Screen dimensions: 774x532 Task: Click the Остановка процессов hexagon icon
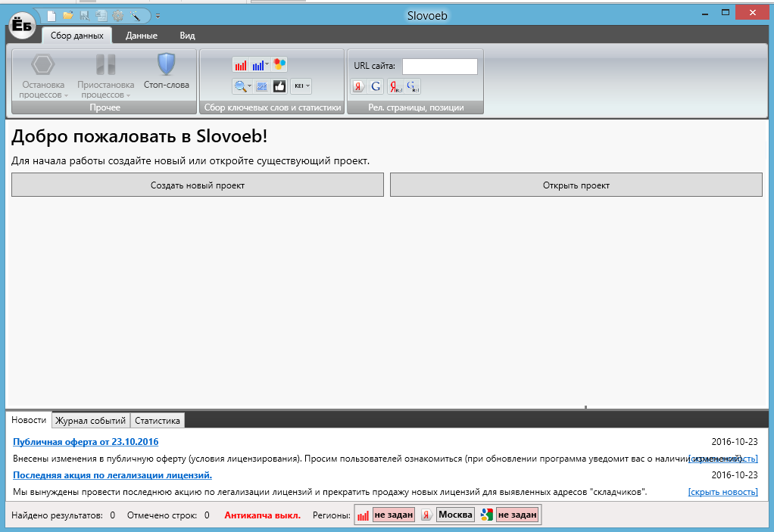[43, 64]
